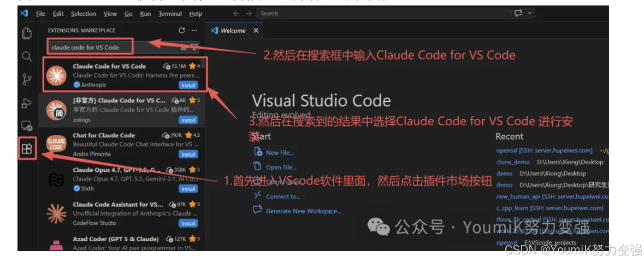Image resolution: width=644 pixels, height=261 pixels.
Task: Go back with the left arrow
Action: (236, 13)
